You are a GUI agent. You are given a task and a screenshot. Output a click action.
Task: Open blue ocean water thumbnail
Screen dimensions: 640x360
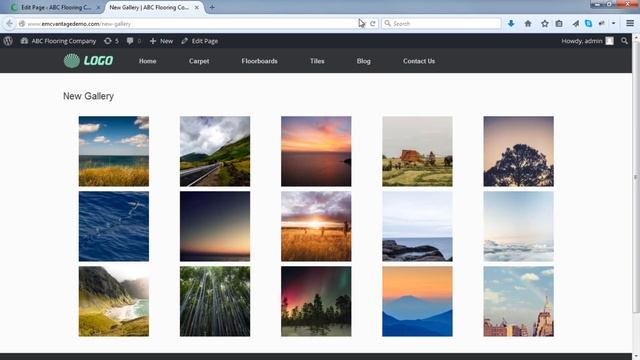(114, 227)
